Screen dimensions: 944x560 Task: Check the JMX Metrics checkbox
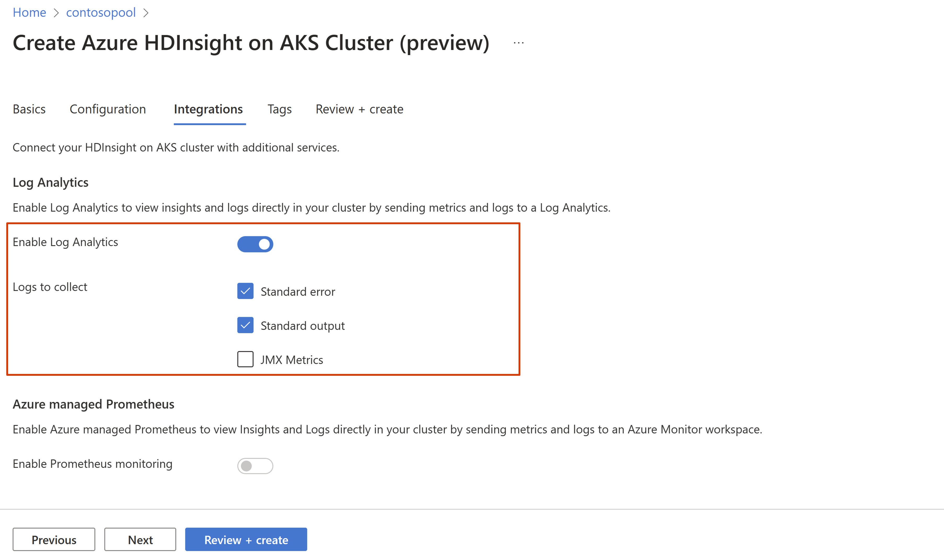[245, 359]
